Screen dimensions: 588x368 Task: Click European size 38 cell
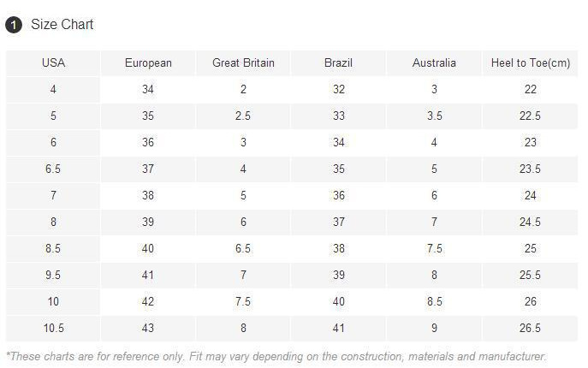(x=148, y=195)
